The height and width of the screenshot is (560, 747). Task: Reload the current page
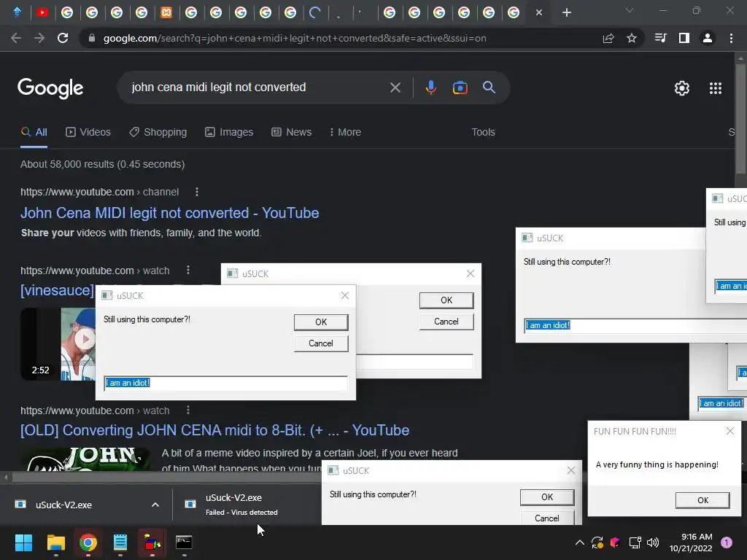pos(63,38)
